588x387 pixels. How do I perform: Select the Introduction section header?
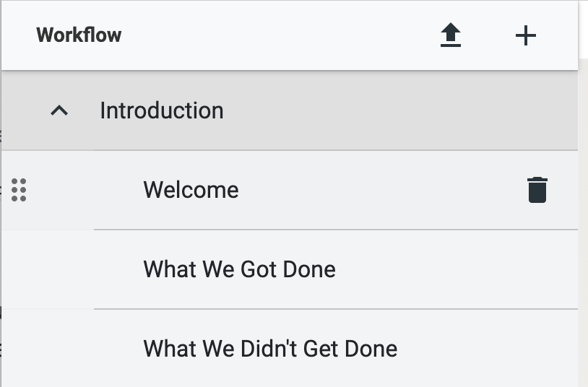(x=289, y=111)
